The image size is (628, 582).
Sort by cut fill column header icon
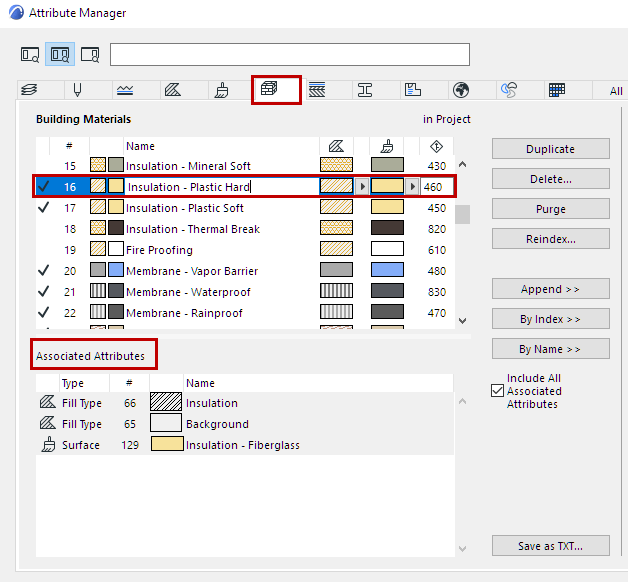pyautogui.click(x=336, y=146)
